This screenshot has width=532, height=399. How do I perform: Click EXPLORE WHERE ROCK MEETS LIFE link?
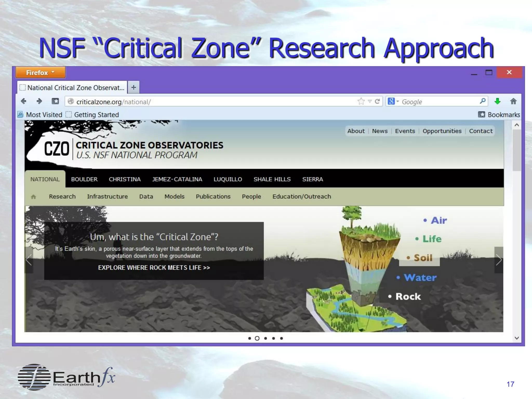tap(154, 268)
